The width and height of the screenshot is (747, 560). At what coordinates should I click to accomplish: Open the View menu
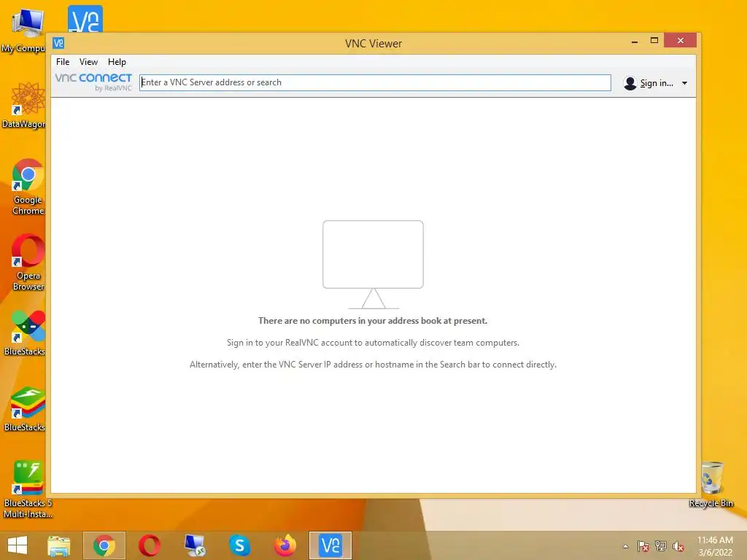[x=88, y=62]
